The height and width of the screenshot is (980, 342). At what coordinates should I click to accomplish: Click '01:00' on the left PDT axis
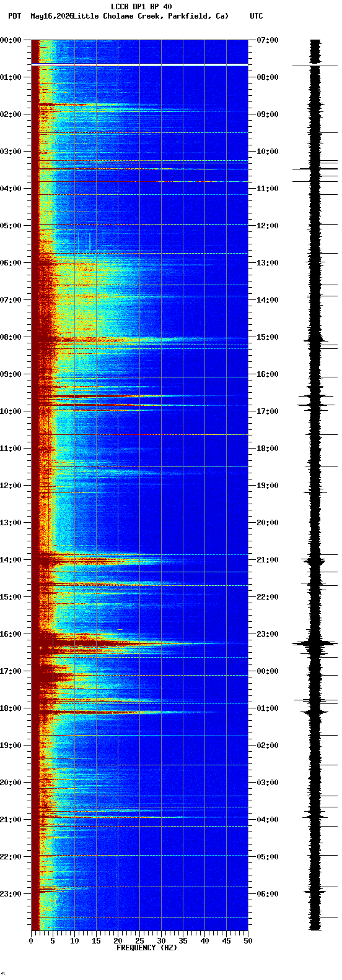pyautogui.click(x=11, y=77)
